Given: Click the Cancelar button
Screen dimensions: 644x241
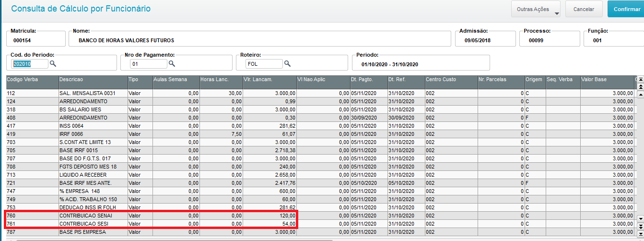Looking at the screenshot, I should click(x=584, y=9).
